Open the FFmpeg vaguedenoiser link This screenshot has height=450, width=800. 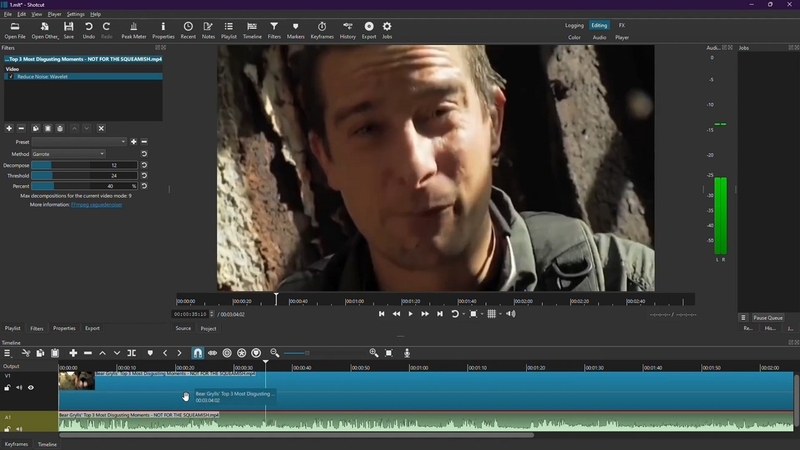(x=96, y=205)
